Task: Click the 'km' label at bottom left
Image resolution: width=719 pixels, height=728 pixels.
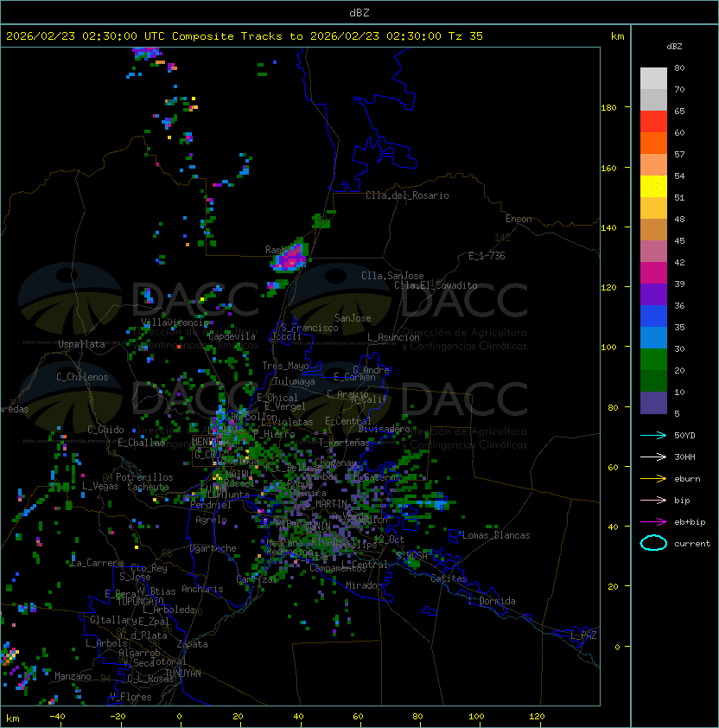Action: 13,718
